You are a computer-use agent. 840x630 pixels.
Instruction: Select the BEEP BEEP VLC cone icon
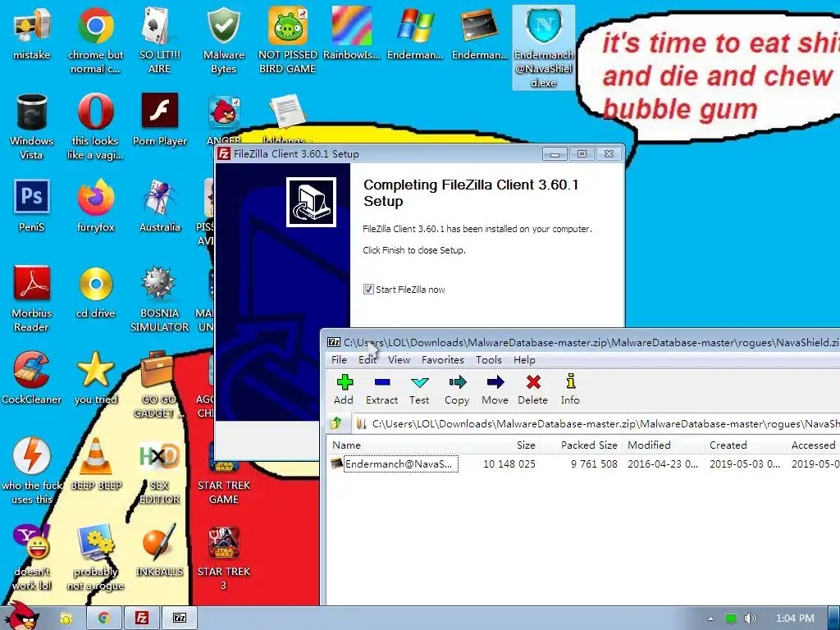95,464
